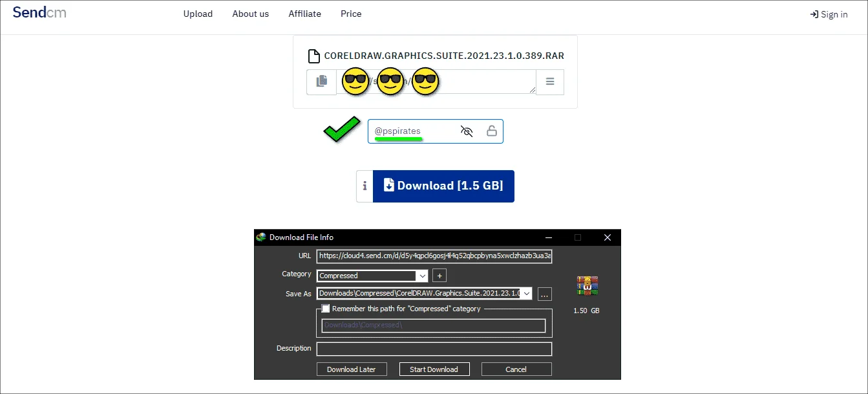
Task: Click the Download [1.5 GB] button
Action: tap(443, 186)
